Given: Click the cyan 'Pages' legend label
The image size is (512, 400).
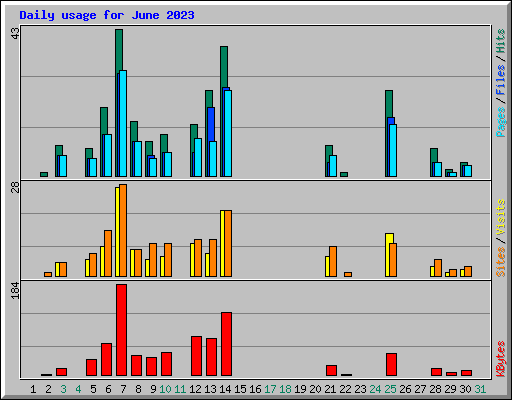Looking at the screenshot, I should click(501, 122).
